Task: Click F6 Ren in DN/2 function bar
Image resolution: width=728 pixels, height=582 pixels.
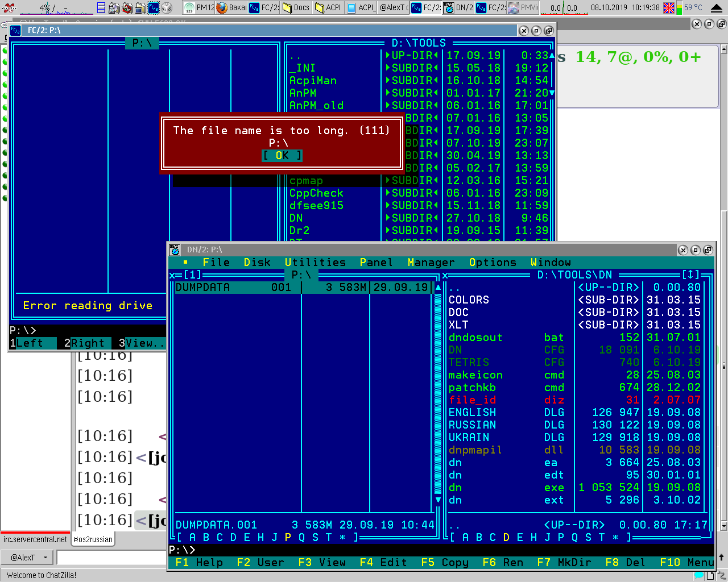Action: tap(503, 562)
